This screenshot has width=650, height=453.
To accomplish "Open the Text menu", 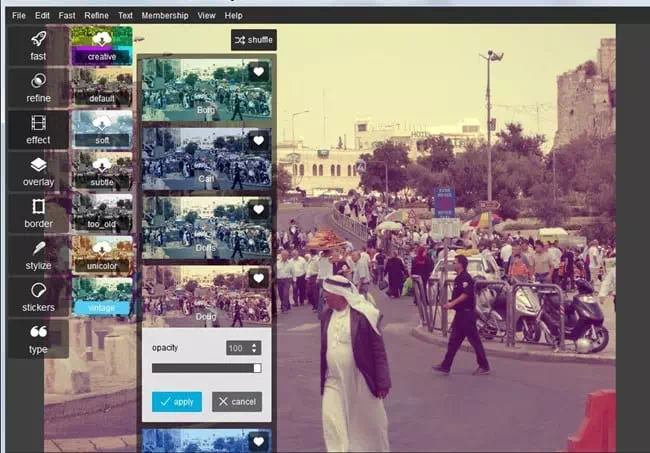I will pos(125,16).
